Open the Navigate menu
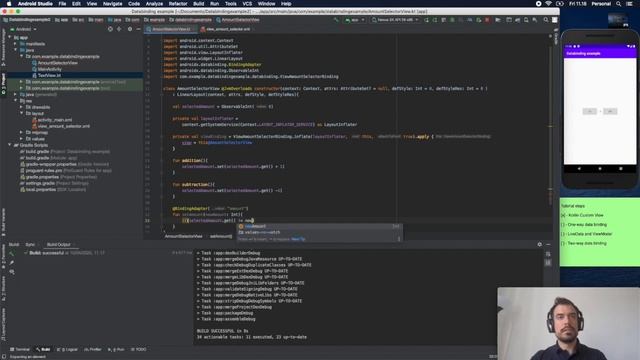This screenshot has width=640, height=360. pos(112,4)
